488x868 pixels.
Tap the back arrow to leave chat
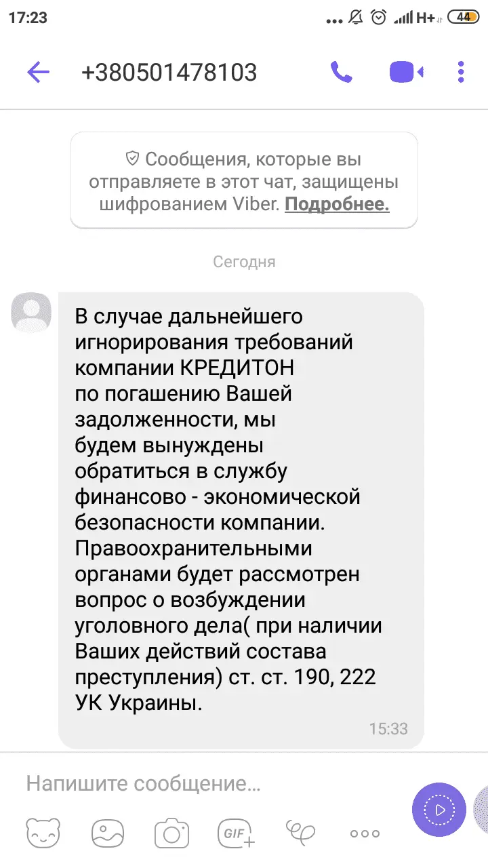(39, 72)
